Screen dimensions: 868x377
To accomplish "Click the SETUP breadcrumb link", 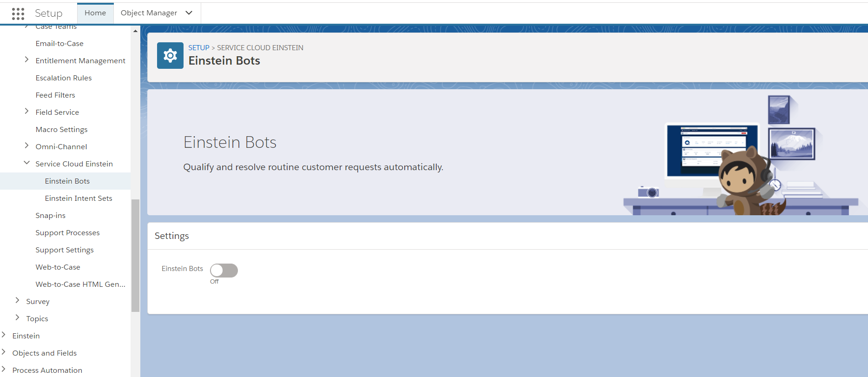I will [x=199, y=47].
